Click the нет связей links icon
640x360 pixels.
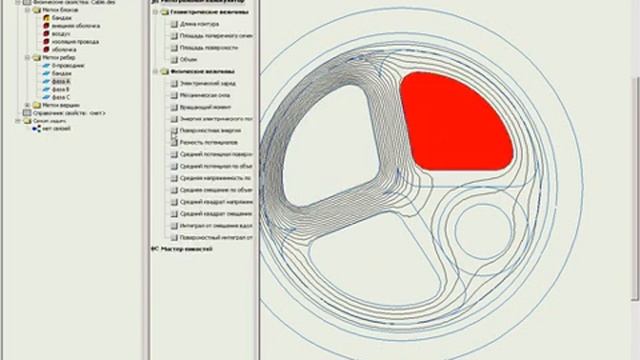click(36, 129)
